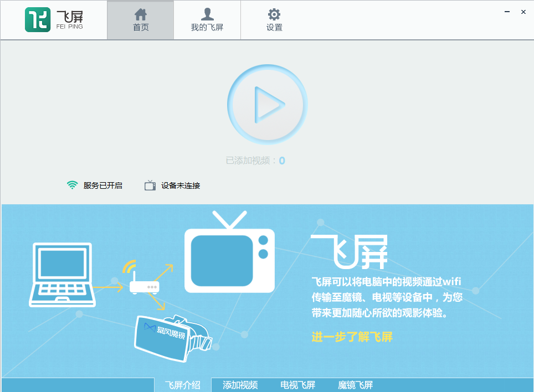Image resolution: width=534 pixels, height=392 pixels.
Task: Select the 魔镜飞屏 bottom tab
Action: coord(355,385)
